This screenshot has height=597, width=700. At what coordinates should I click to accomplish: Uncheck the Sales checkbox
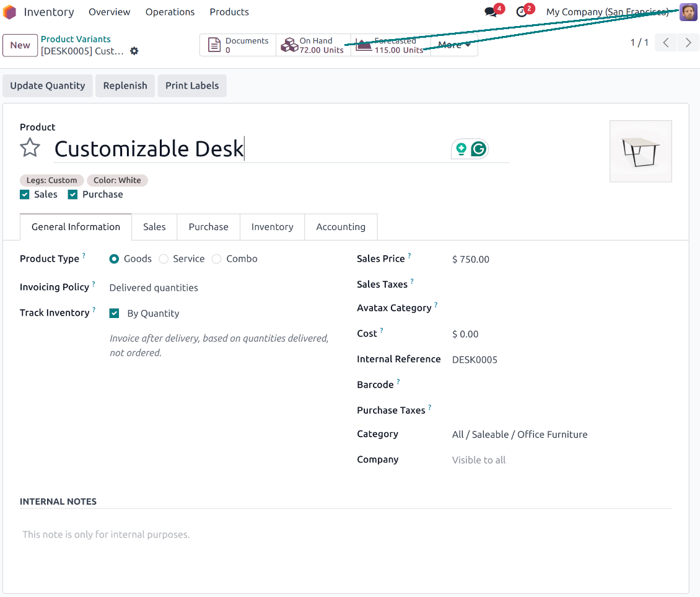25,195
